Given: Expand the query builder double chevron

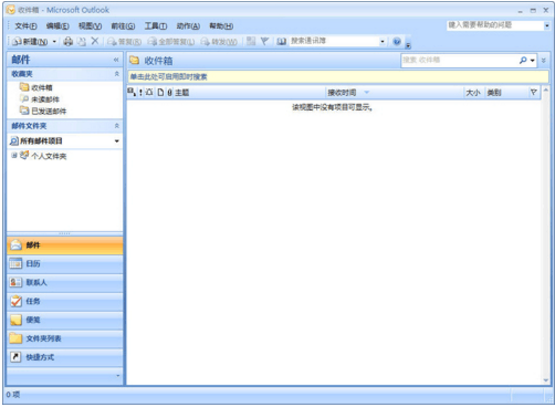Looking at the screenshot, I should (544, 60).
